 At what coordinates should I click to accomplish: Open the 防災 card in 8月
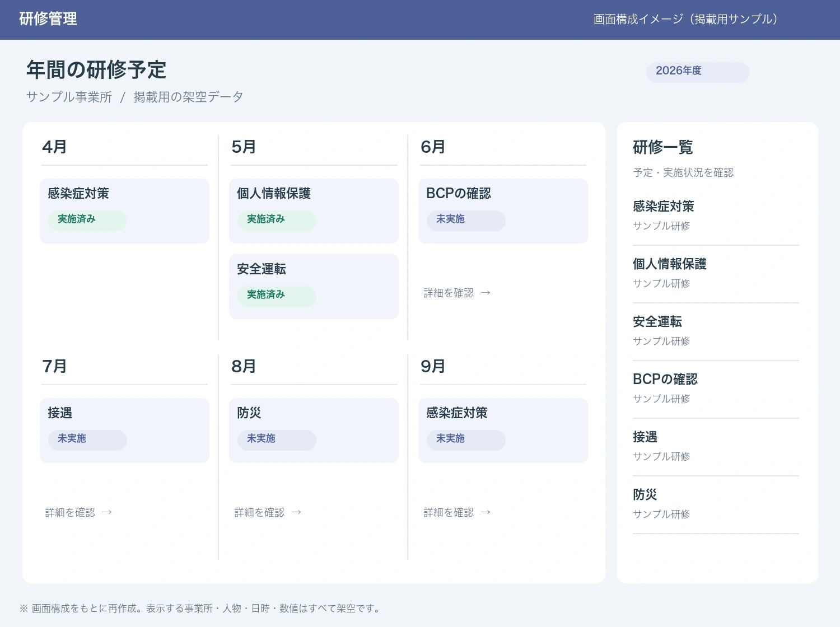pos(314,431)
